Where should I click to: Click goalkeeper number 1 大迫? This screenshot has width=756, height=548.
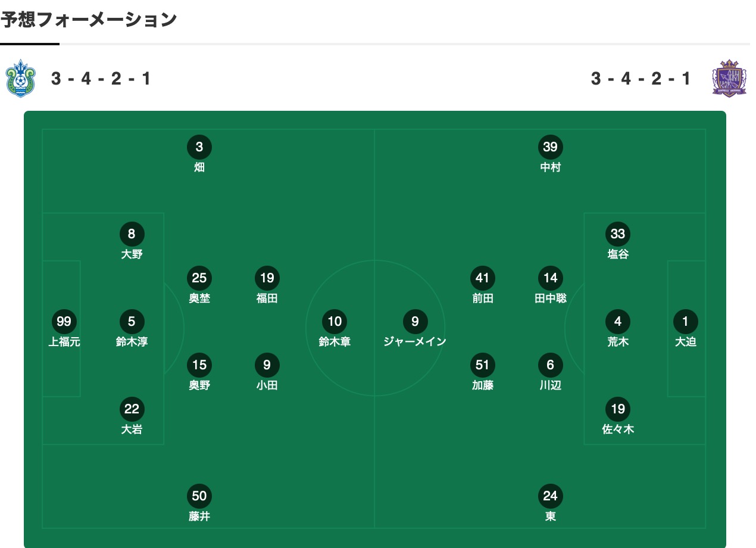tap(685, 322)
